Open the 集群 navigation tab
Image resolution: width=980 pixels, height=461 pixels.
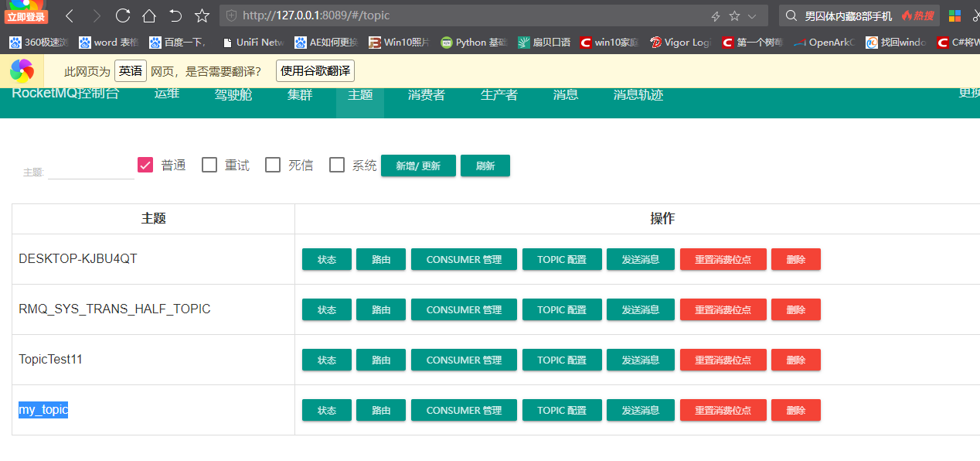tap(300, 94)
